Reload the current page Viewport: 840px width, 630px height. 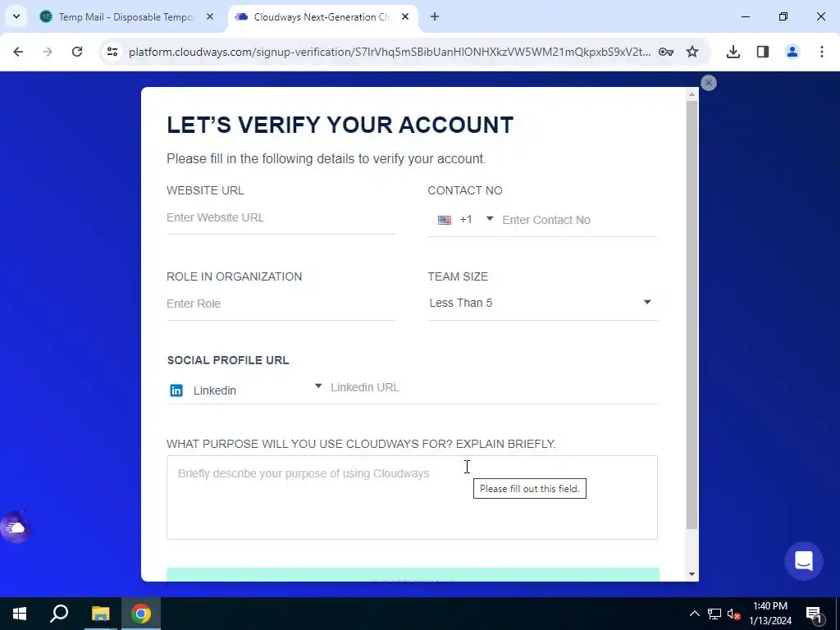77,52
